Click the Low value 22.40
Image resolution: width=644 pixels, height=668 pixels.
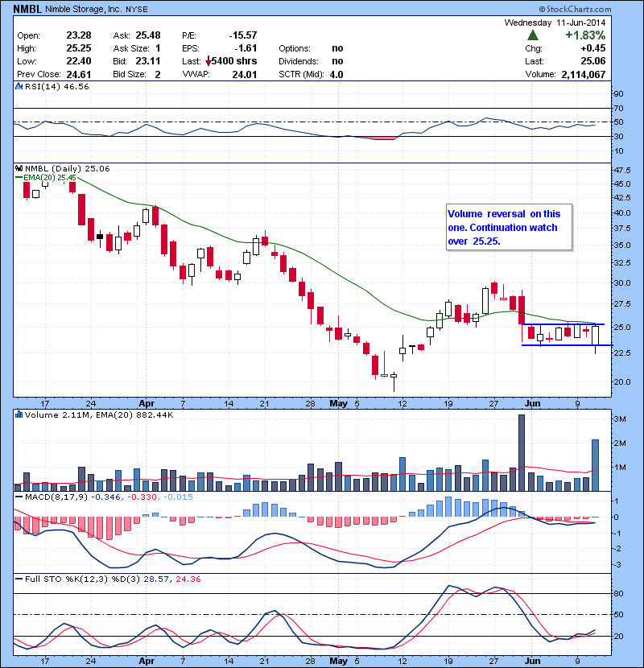(x=79, y=61)
